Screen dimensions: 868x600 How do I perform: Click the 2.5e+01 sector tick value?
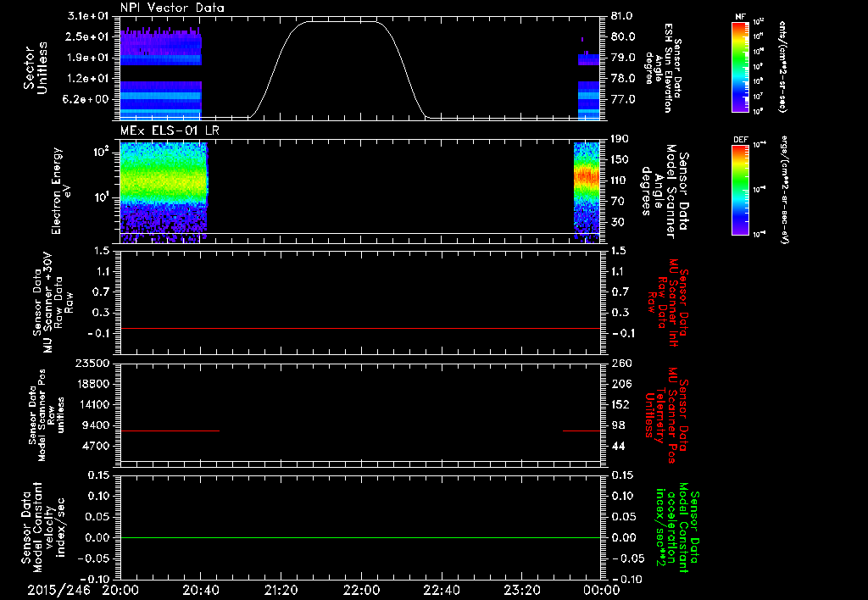(88, 36)
